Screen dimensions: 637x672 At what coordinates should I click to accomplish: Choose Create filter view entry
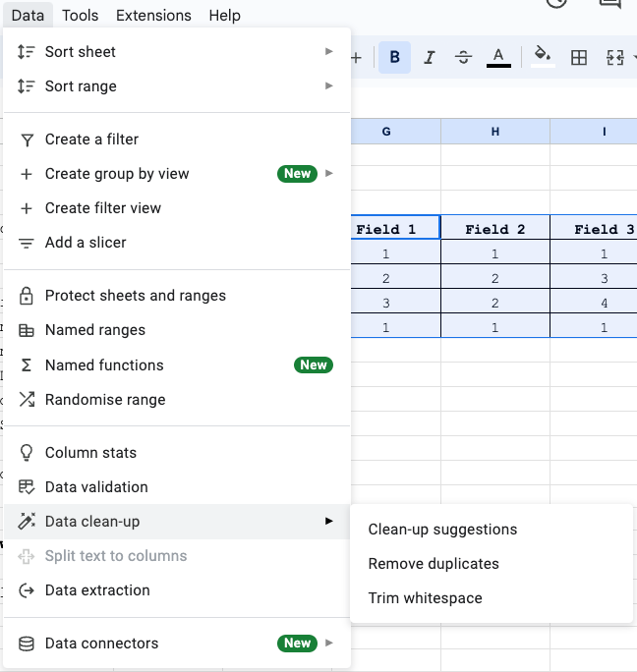[177, 208]
